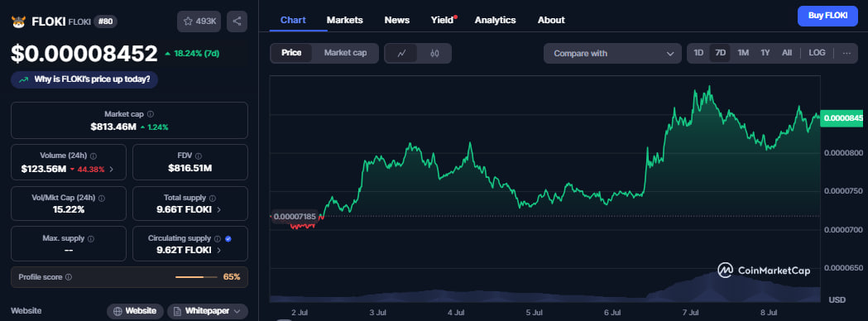The height and width of the screenshot is (321, 868).
Task: Open the News tab
Action: click(397, 20)
